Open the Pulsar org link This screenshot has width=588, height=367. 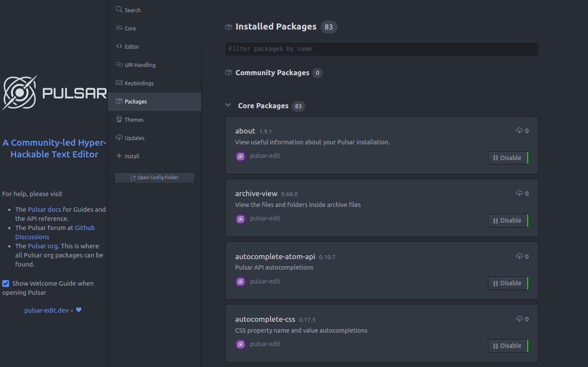[x=43, y=246]
